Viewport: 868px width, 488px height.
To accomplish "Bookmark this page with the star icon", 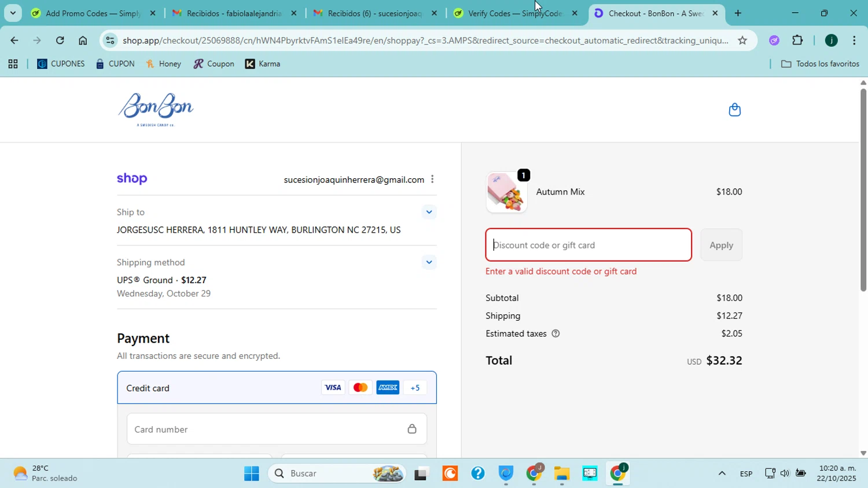I will coord(742,41).
